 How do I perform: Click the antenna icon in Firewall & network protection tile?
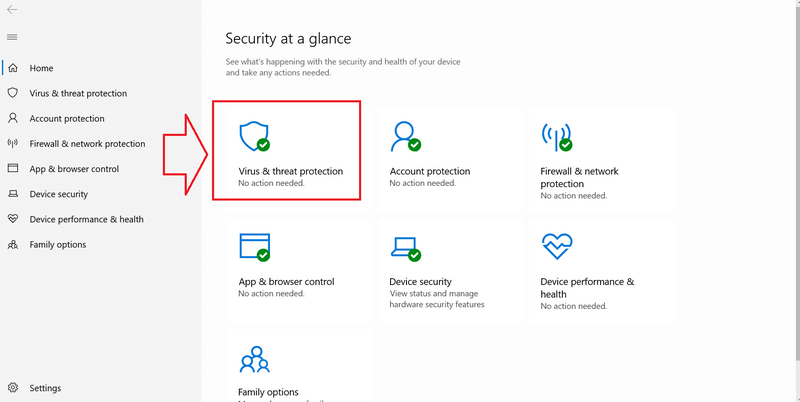(x=555, y=136)
